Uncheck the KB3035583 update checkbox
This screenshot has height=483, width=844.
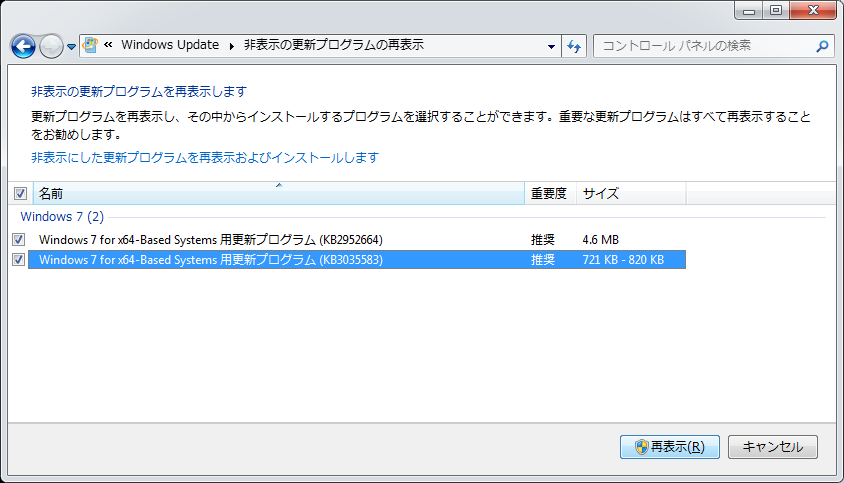pos(19,260)
